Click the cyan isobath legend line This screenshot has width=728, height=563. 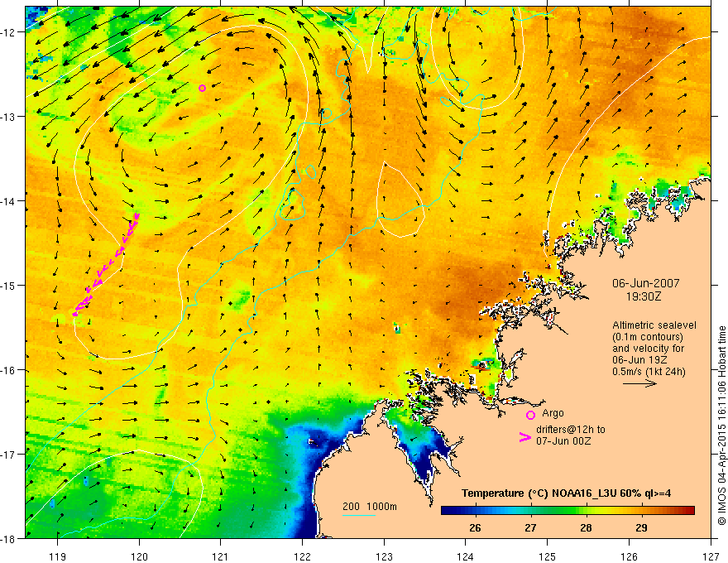click(359, 515)
